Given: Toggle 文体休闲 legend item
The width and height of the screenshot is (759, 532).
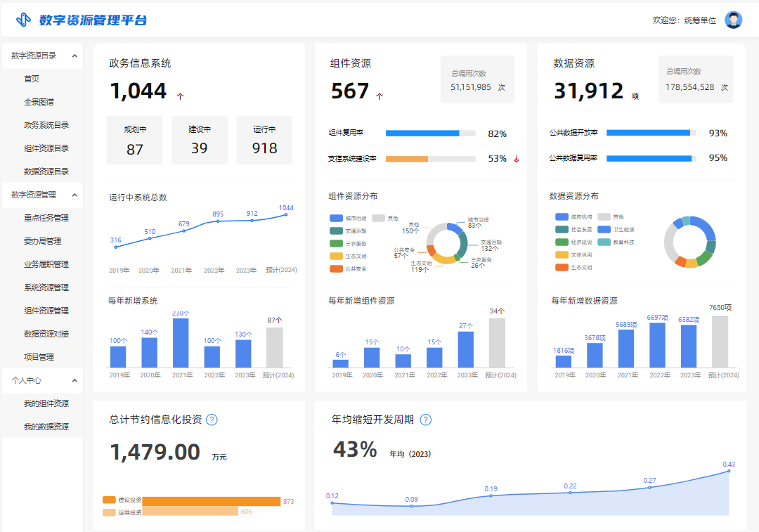Looking at the screenshot, I should click(573, 254).
